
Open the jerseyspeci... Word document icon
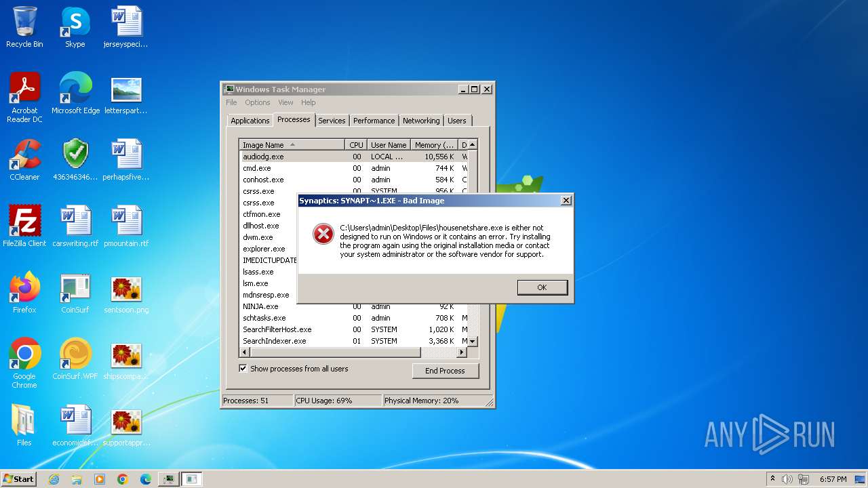point(126,27)
